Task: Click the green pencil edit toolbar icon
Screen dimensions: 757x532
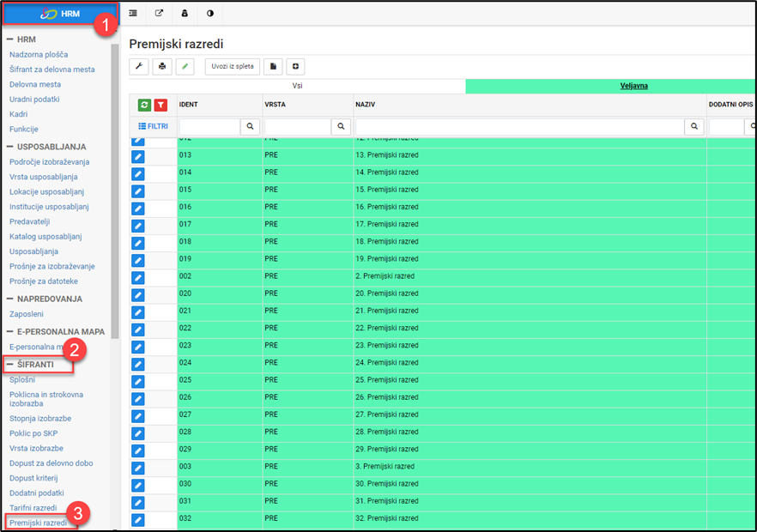Action: 185,67
